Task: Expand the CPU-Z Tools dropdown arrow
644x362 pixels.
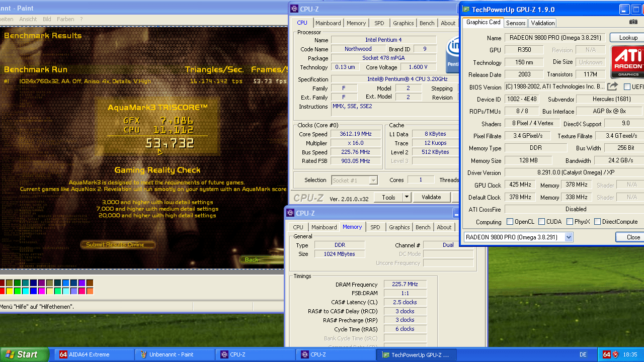Action: (407, 197)
